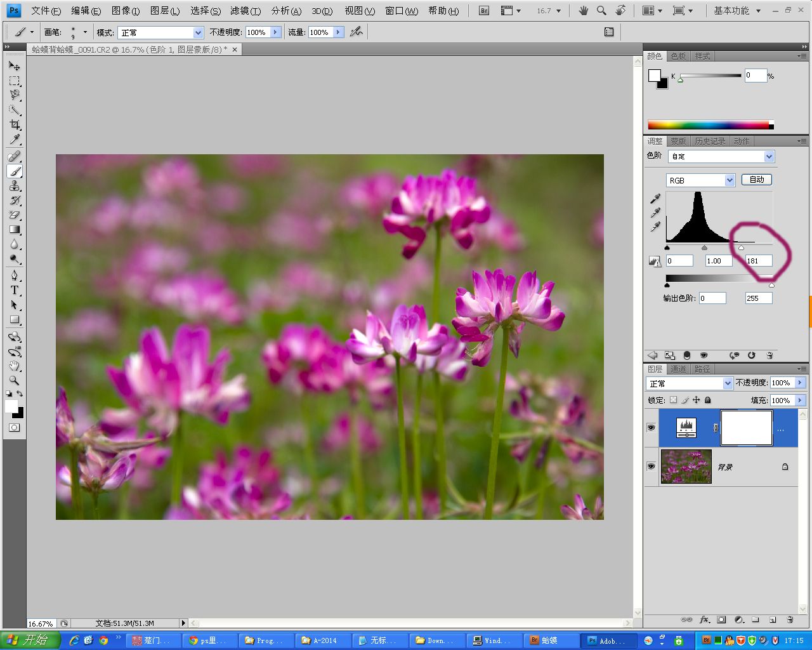The width and height of the screenshot is (812, 650).
Task: Add a layer style fx icon
Action: click(704, 620)
